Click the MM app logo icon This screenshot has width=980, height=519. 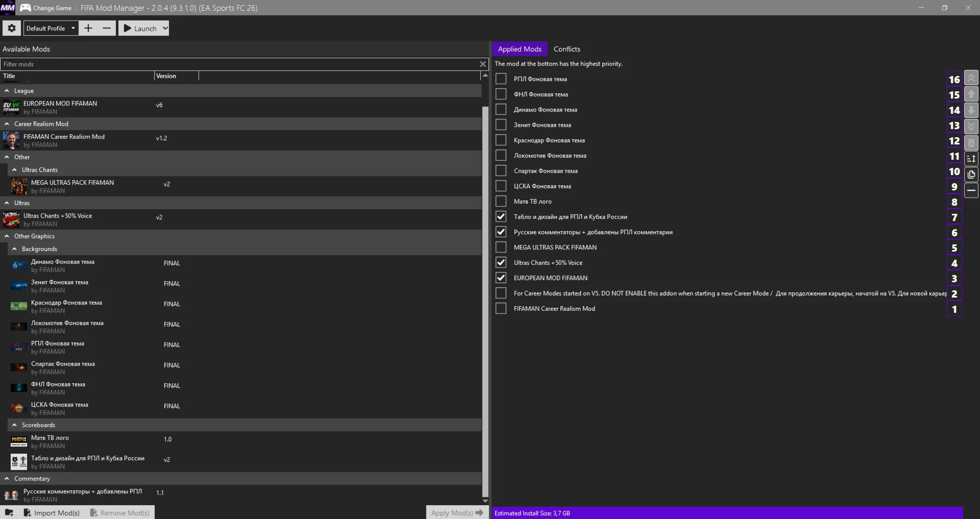tap(8, 8)
